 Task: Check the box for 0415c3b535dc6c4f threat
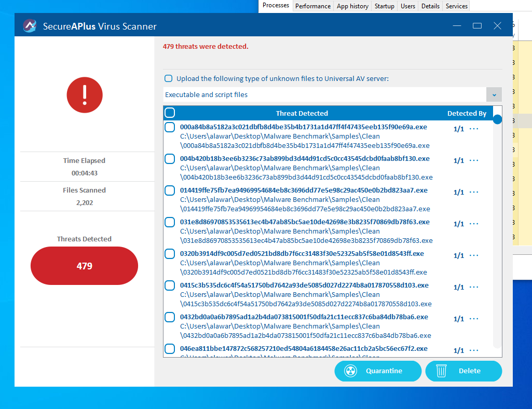[x=170, y=285]
